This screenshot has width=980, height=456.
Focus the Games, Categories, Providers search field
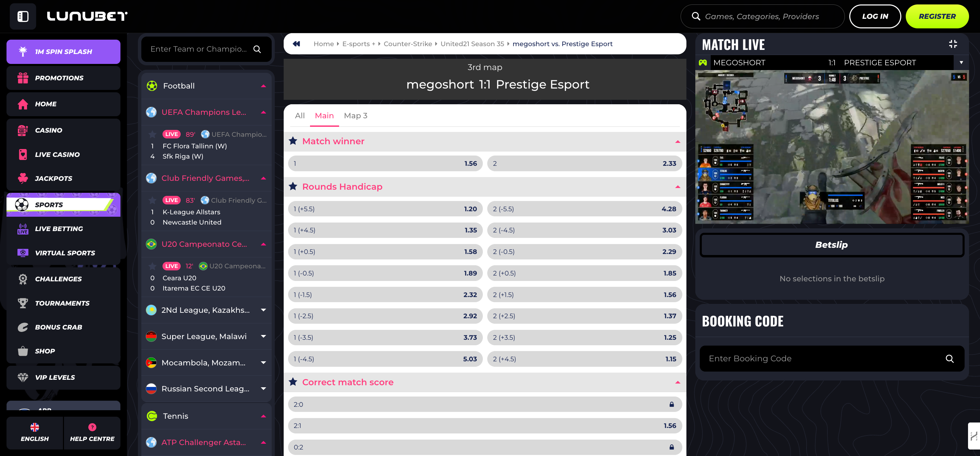click(x=762, y=16)
